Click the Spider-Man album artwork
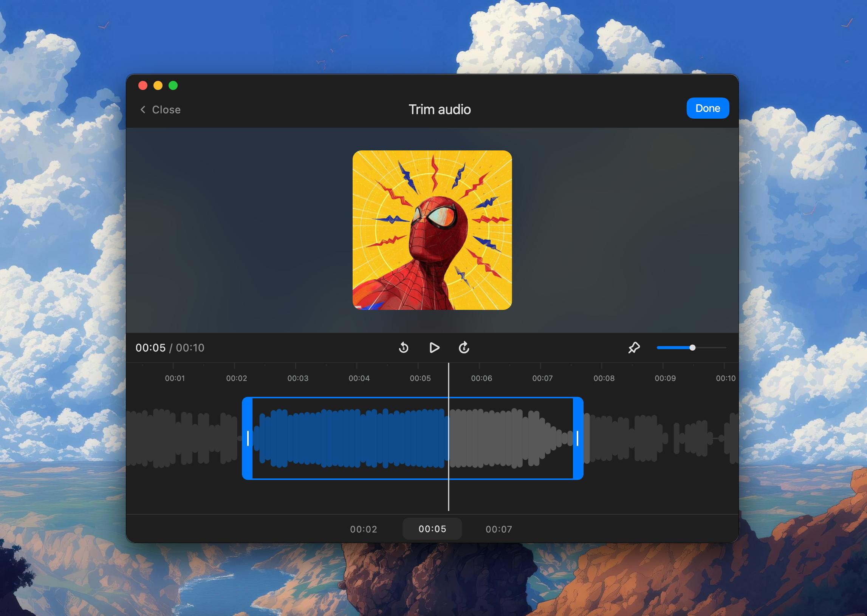This screenshot has height=616, width=867. [x=432, y=230]
